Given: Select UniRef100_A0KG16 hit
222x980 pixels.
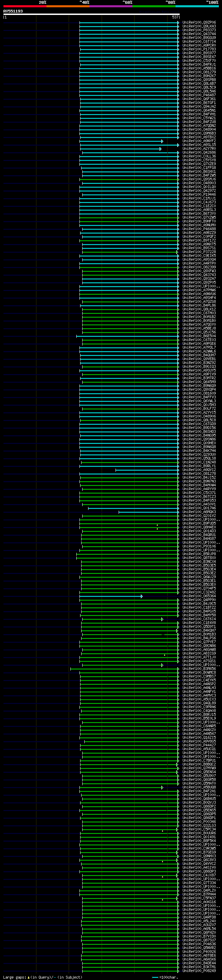Looking at the screenshot, I should [199, 902].
